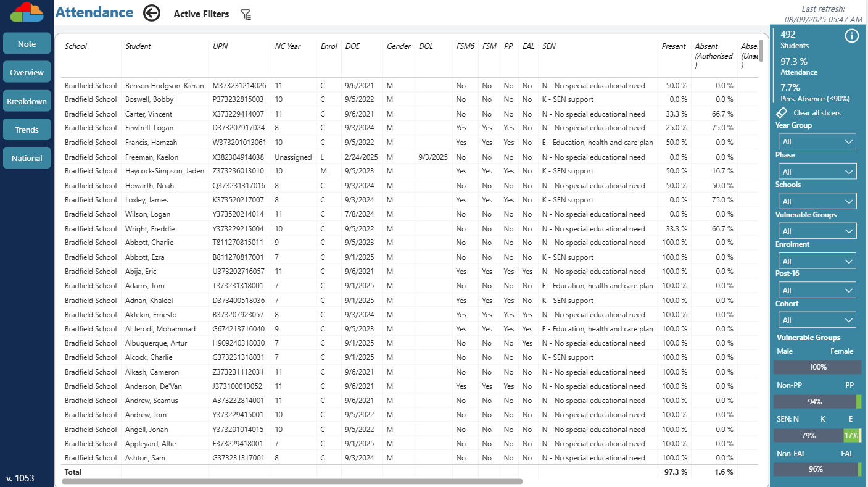Open the Note navigation button
The height and width of the screenshot is (487, 868).
(x=27, y=44)
